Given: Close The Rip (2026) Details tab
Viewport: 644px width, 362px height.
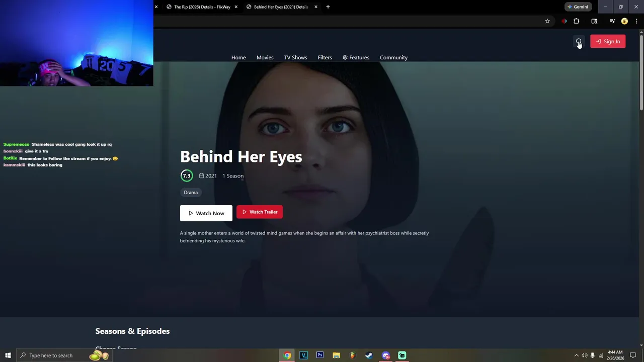Looking at the screenshot, I should click(236, 7).
